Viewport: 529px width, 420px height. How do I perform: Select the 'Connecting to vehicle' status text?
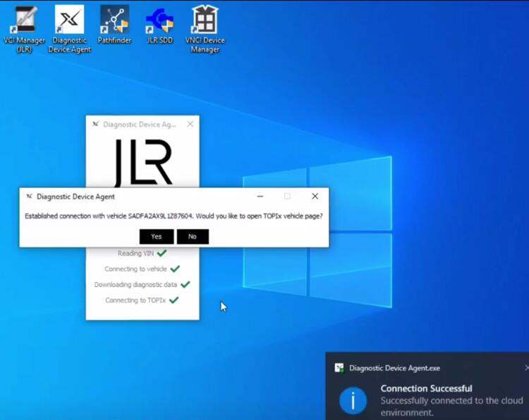coord(135,269)
